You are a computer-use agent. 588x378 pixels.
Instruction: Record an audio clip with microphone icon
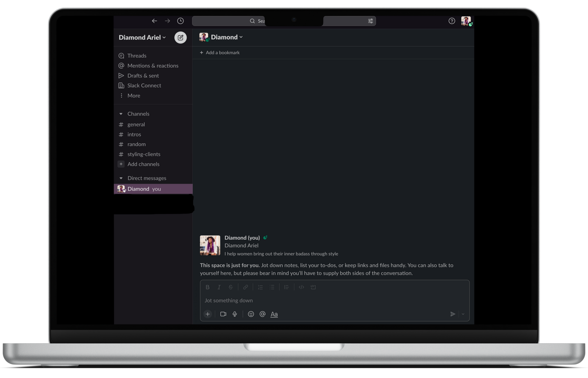pos(235,314)
